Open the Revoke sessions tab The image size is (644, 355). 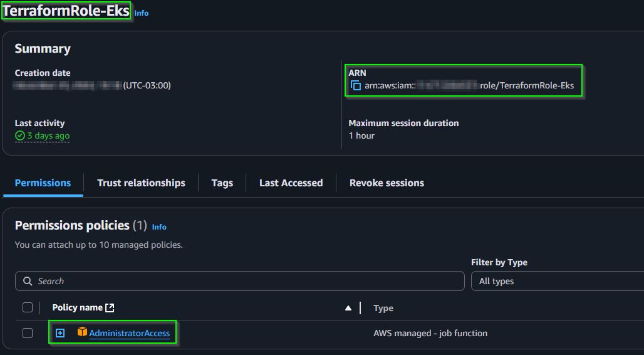pyautogui.click(x=387, y=183)
